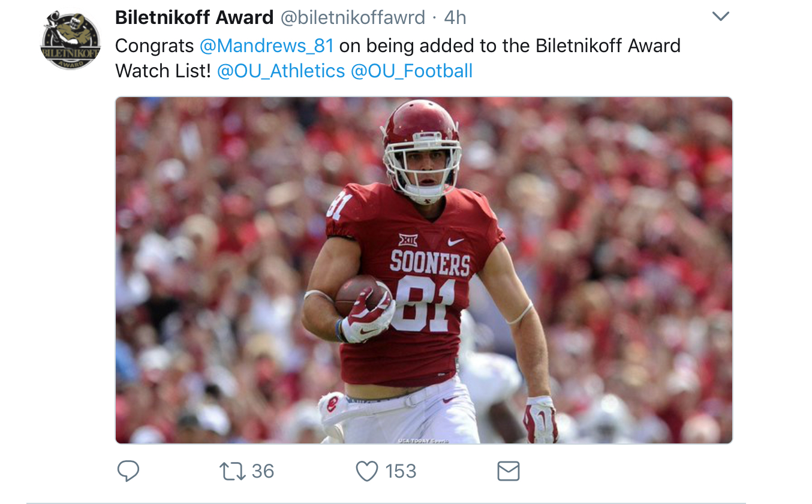Image resolution: width=812 pixels, height=504 pixels.
Task: Open the Biletnikoff Award display name
Action: coord(194,17)
